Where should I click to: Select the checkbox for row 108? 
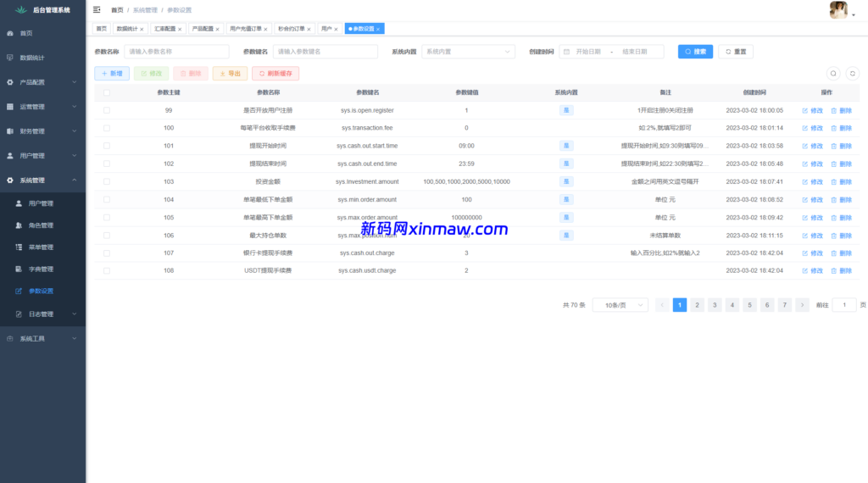[x=107, y=271]
